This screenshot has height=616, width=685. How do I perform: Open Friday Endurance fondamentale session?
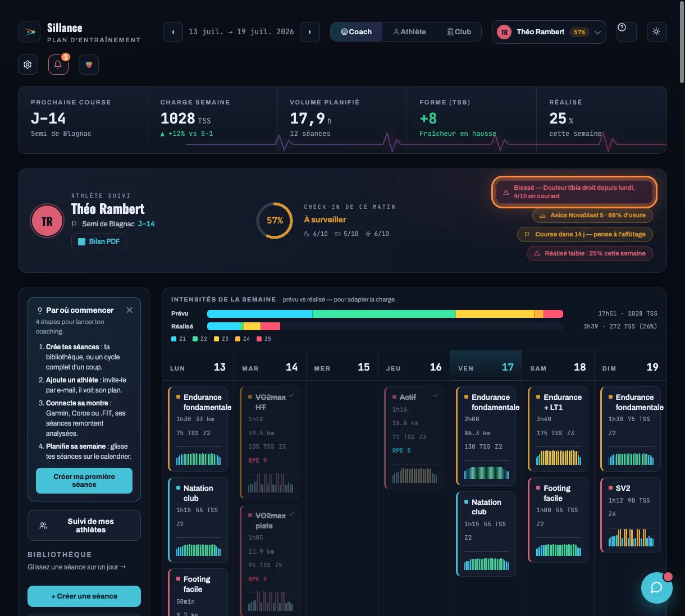[486, 436]
